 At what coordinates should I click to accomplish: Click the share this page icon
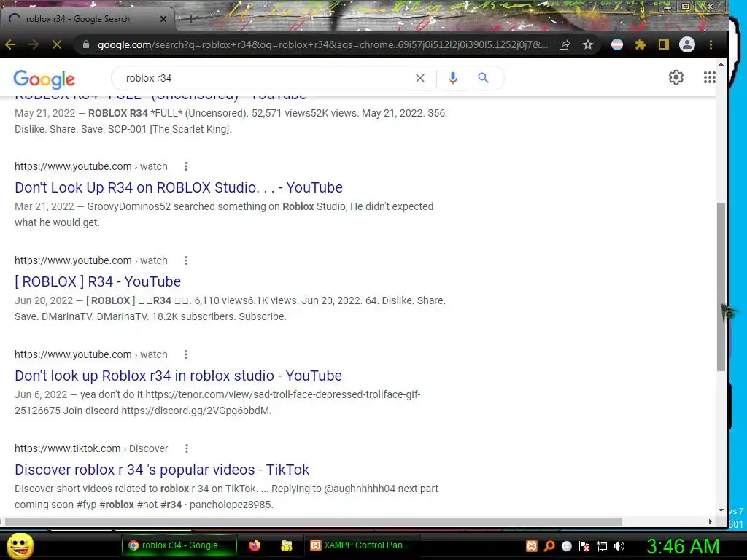pyautogui.click(x=565, y=44)
